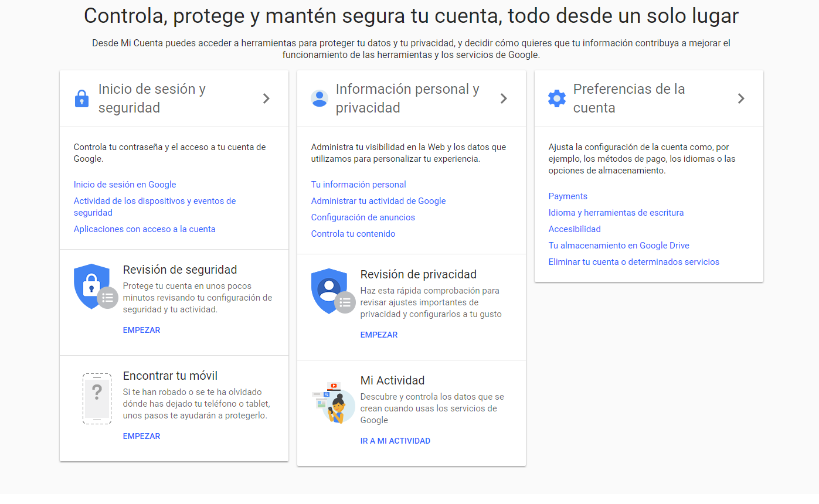819x504 pixels.
Task: Open Información personal y privacidad heading
Action: pyautogui.click(x=407, y=98)
